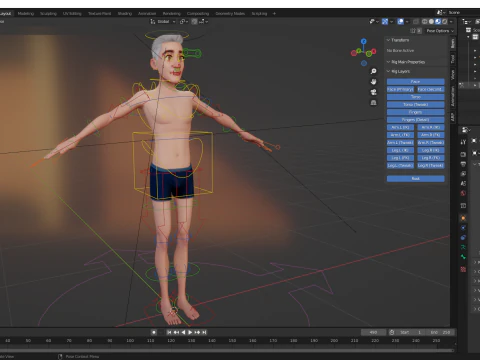Select material preview viewport shading
Image resolution: width=480 pixels, height=360 pixels.
pos(438,21)
